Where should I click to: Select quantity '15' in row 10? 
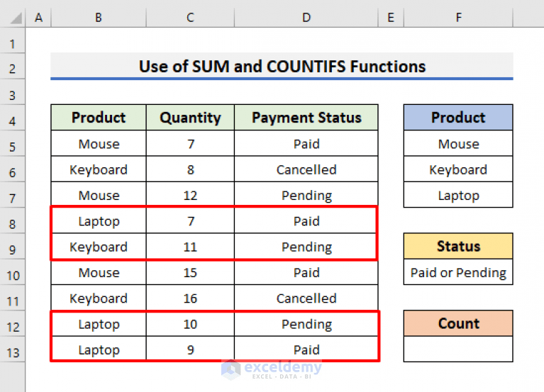[x=190, y=272]
